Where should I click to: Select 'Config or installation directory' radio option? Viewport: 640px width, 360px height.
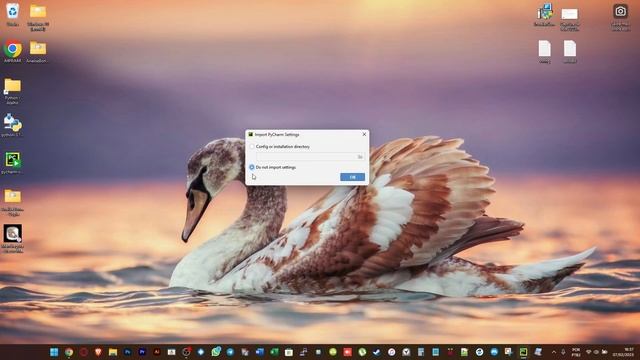click(x=252, y=147)
